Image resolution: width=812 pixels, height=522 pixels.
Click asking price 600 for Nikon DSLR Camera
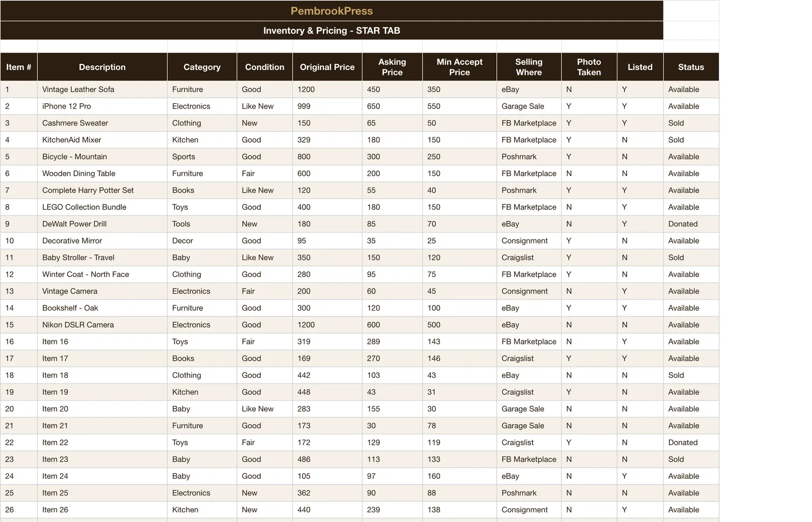click(392, 325)
